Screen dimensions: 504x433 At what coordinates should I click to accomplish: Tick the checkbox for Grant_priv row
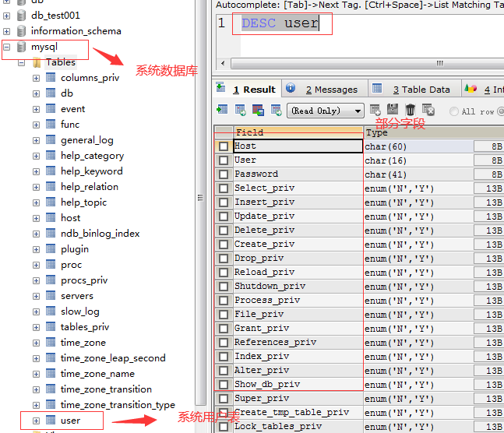[x=224, y=329]
